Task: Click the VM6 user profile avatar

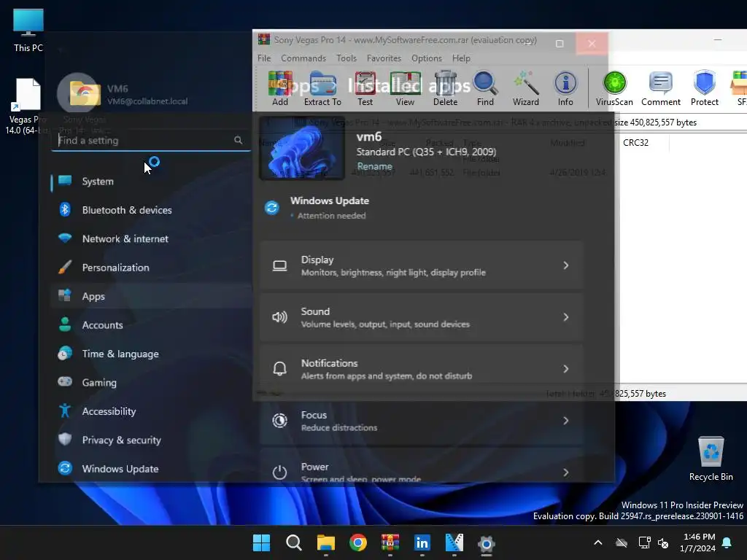Action: 79,94
